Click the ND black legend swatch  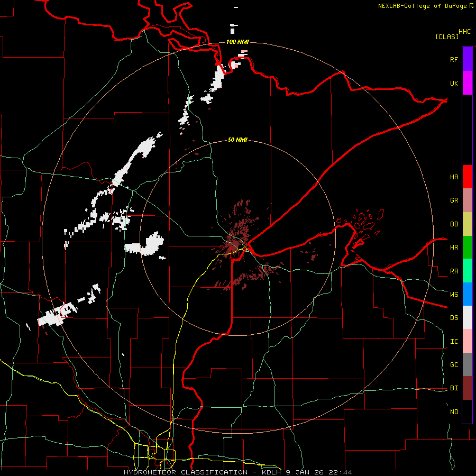[467, 411]
